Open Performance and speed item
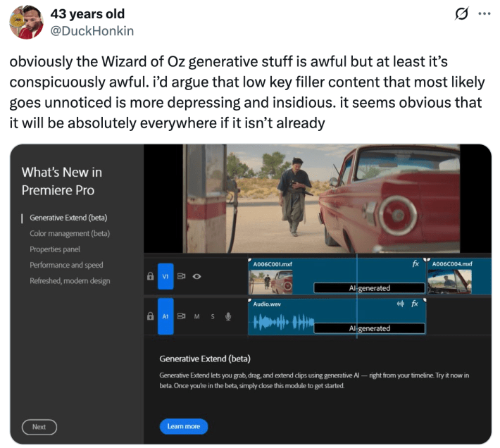Viewport: 500px width, 448px height. [66, 266]
